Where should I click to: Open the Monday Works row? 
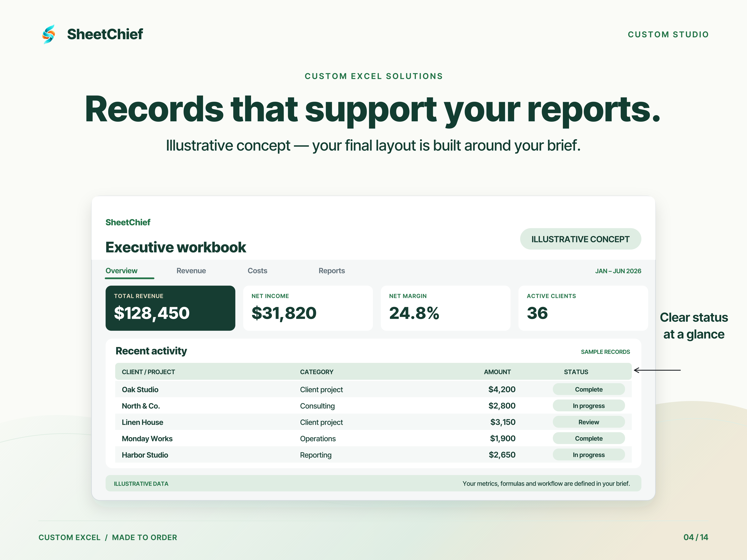(373, 438)
